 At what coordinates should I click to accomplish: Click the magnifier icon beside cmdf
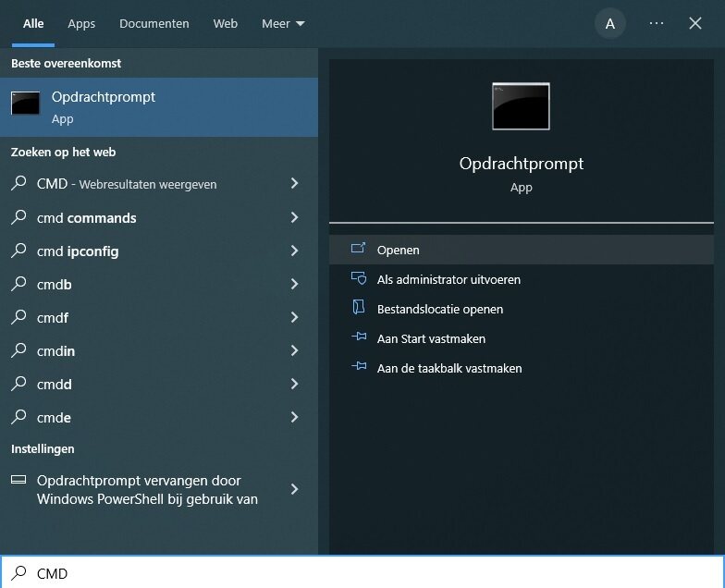18,316
